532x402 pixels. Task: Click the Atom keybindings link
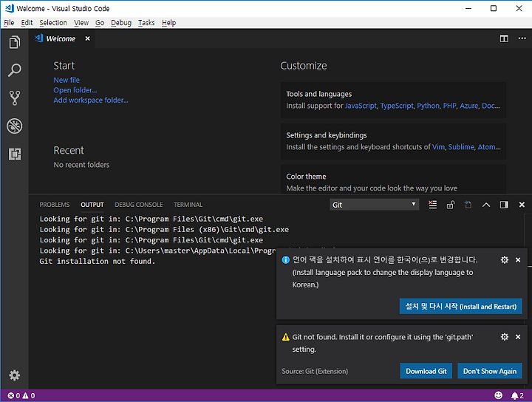point(486,147)
